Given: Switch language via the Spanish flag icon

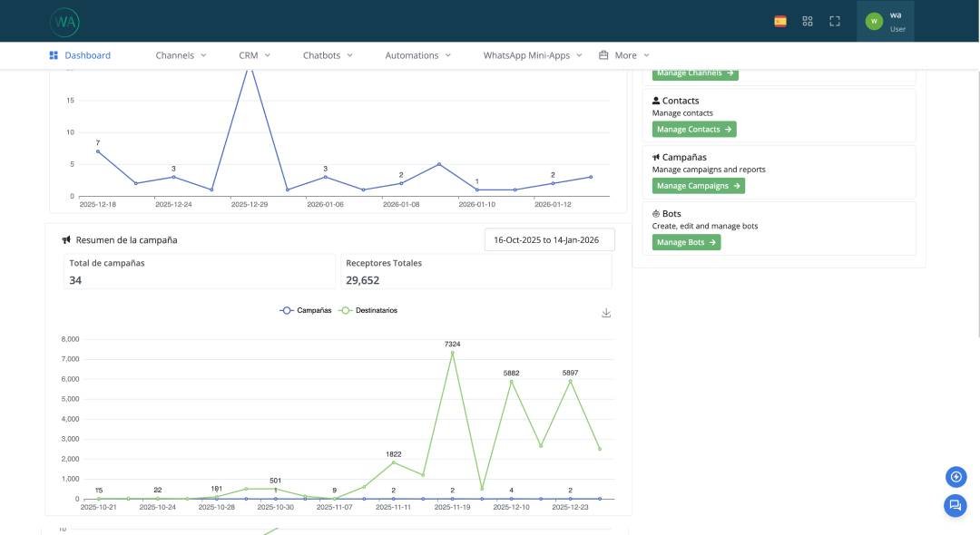Looking at the screenshot, I should [780, 21].
